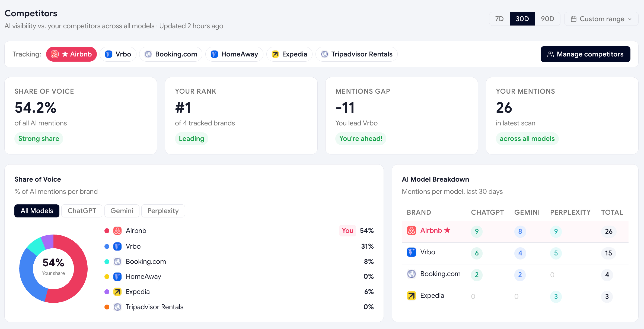Image resolution: width=644 pixels, height=329 pixels.
Task: Click Vrbo logo in AI Model Breakdown table
Action: [x=412, y=252]
